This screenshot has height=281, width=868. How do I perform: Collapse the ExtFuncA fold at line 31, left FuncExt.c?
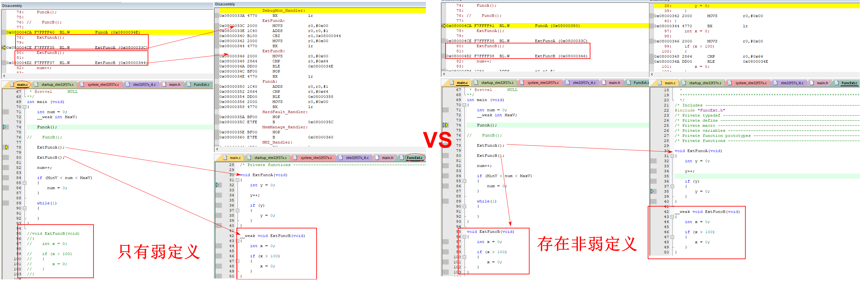237,180
